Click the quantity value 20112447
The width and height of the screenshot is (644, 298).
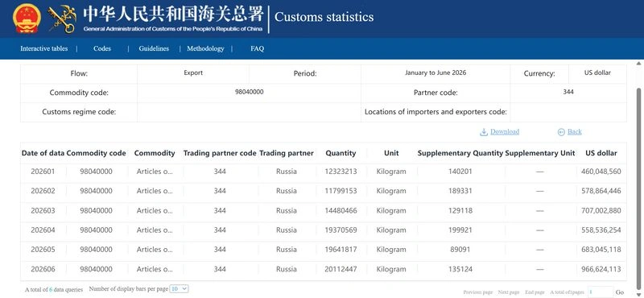click(341, 269)
